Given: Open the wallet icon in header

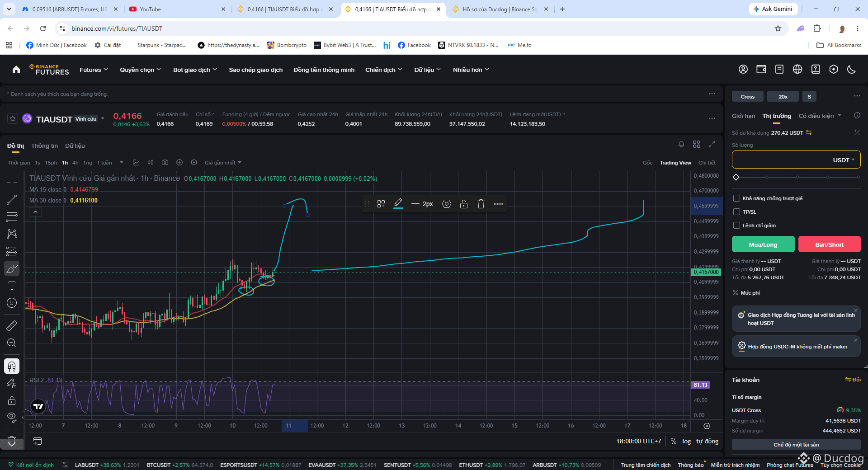Looking at the screenshot, I should pyautogui.click(x=761, y=69).
